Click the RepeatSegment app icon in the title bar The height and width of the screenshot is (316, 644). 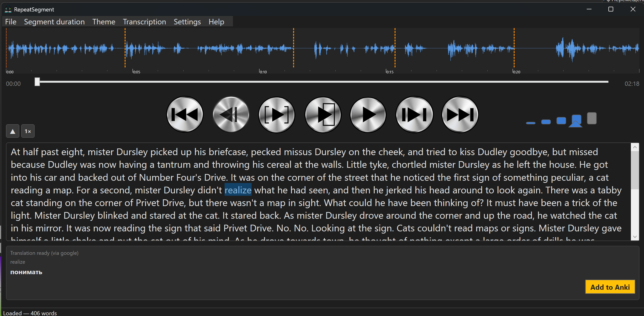[x=8, y=9]
